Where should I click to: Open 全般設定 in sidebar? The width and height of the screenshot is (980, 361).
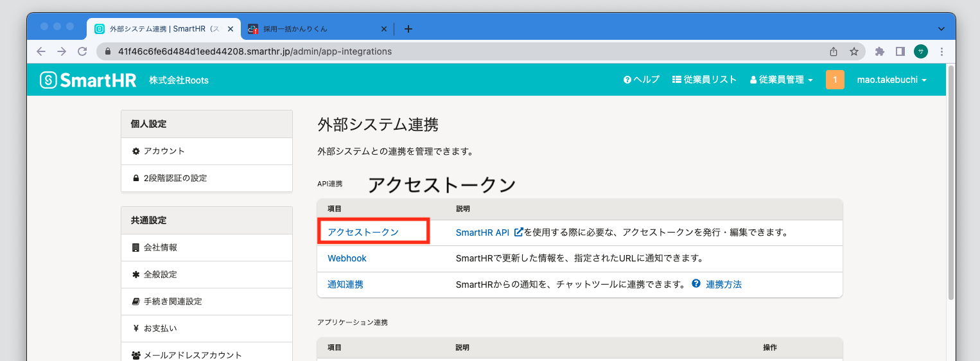tap(207, 274)
